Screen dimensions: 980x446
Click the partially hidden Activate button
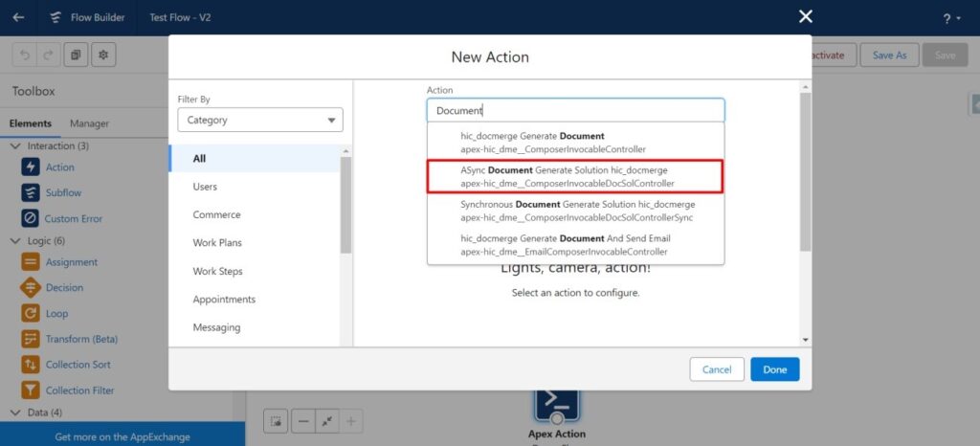[834, 55]
